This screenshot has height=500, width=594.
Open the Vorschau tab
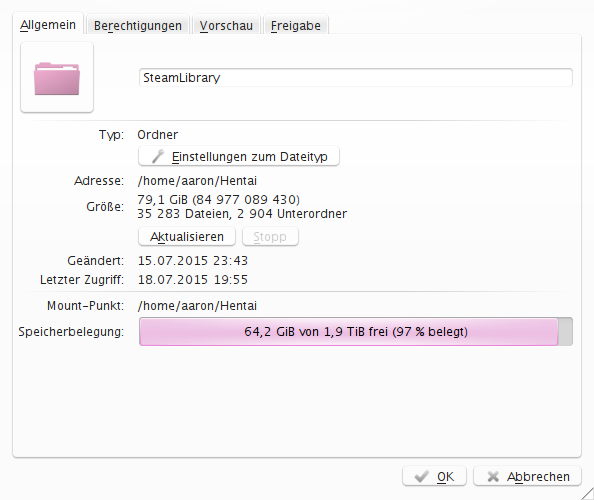[x=226, y=25]
